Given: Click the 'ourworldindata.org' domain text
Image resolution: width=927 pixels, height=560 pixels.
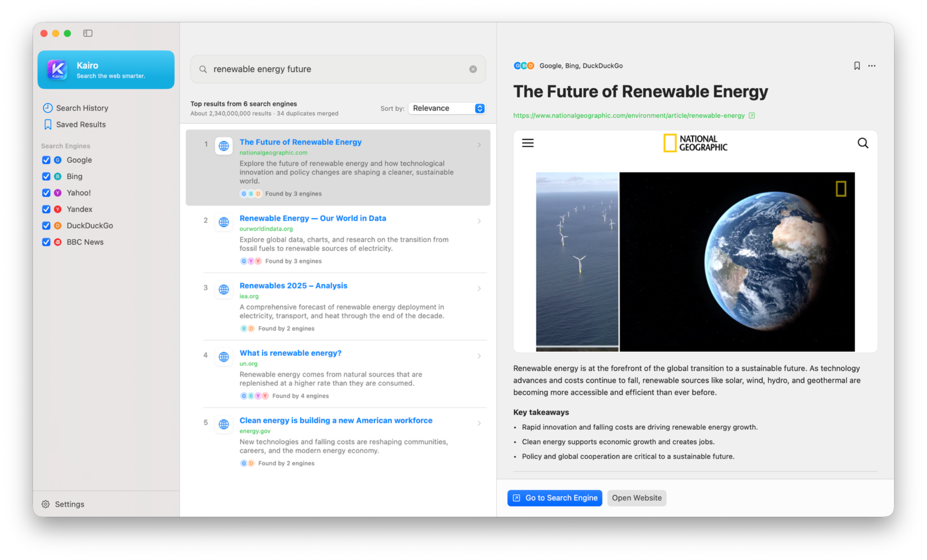Looking at the screenshot, I should [266, 229].
